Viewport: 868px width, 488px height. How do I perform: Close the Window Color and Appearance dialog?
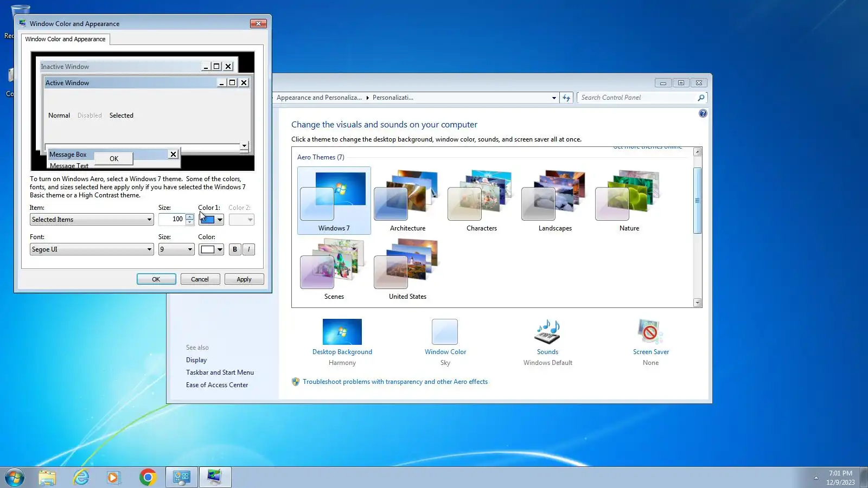tap(258, 23)
